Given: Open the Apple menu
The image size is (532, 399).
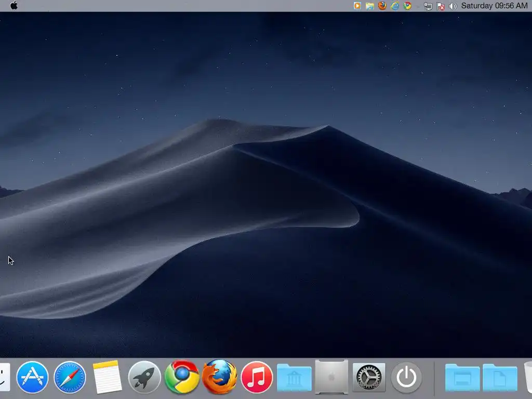Looking at the screenshot, I should (14, 6).
